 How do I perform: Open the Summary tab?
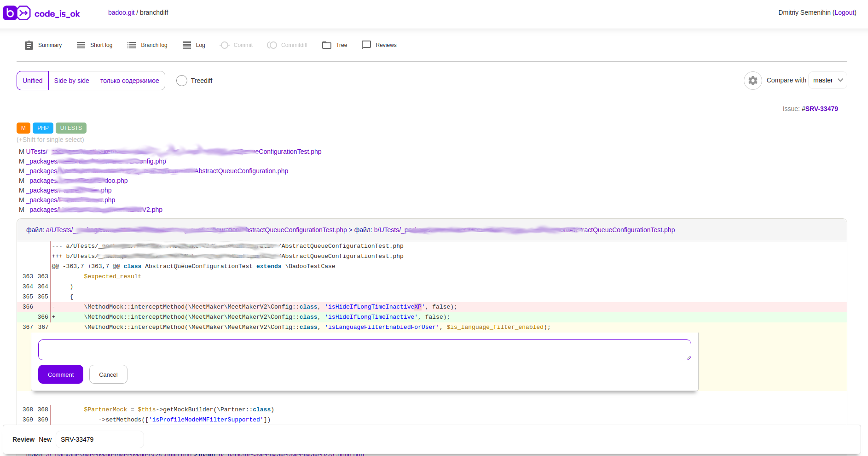(50, 45)
